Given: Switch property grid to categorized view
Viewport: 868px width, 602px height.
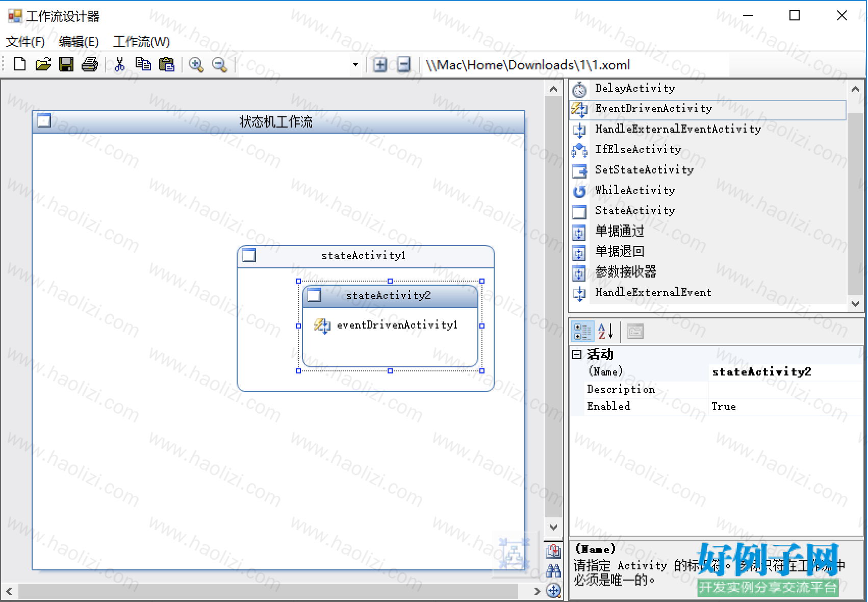Looking at the screenshot, I should click(582, 332).
